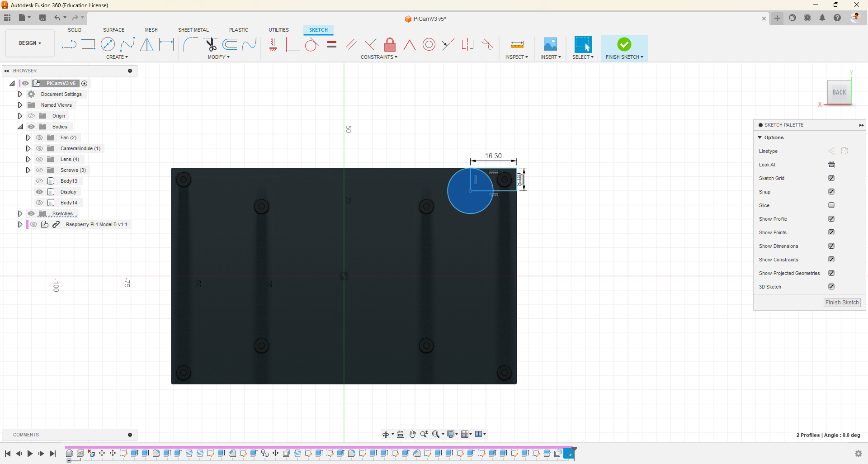Toggle the Show Dimensions checkbox
The image size is (868, 464).
click(831, 246)
